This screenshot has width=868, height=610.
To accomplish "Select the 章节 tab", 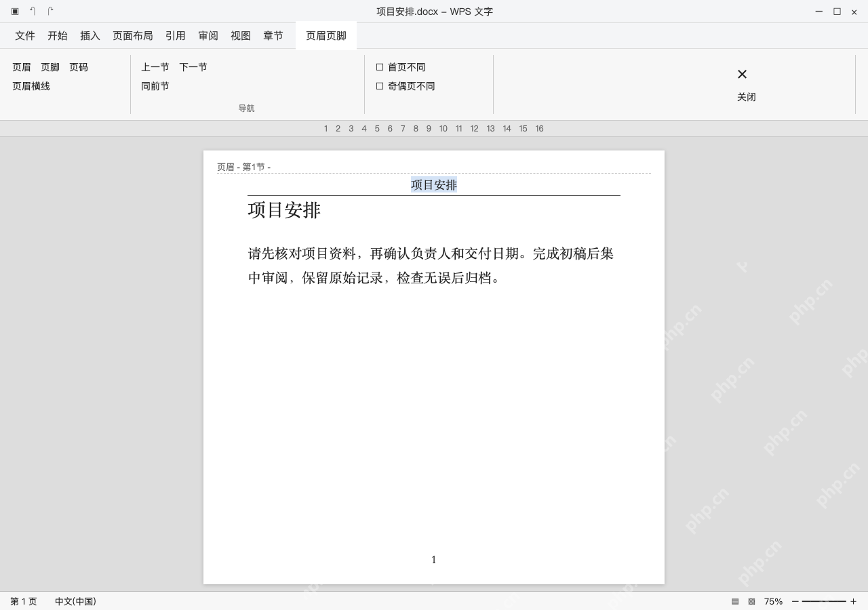I will (x=273, y=36).
